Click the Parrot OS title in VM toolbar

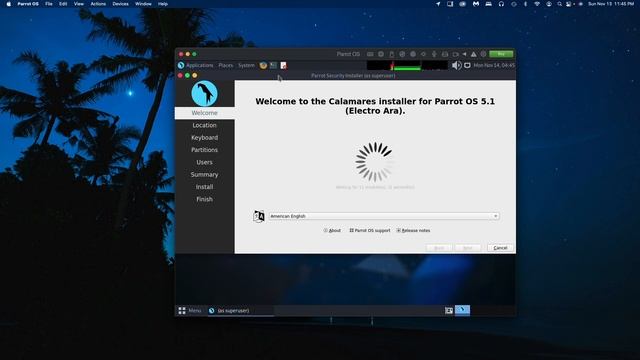tap(348, 54)
